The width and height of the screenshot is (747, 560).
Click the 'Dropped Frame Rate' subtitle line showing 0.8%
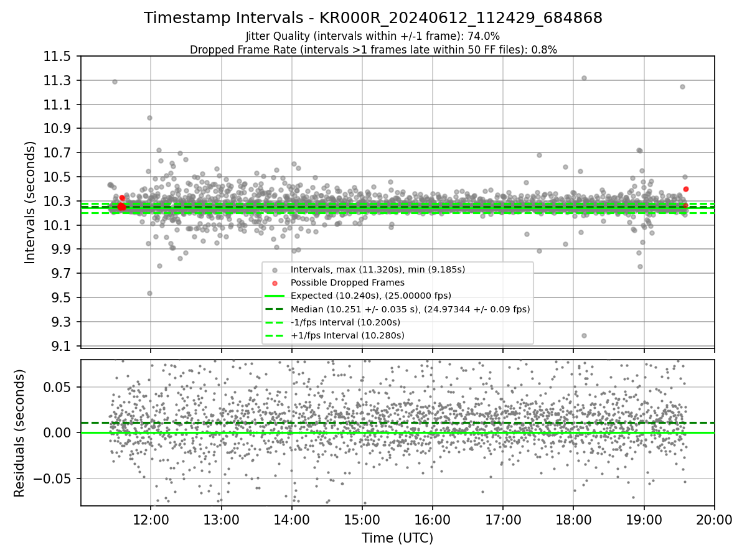[x=373, y=50]
